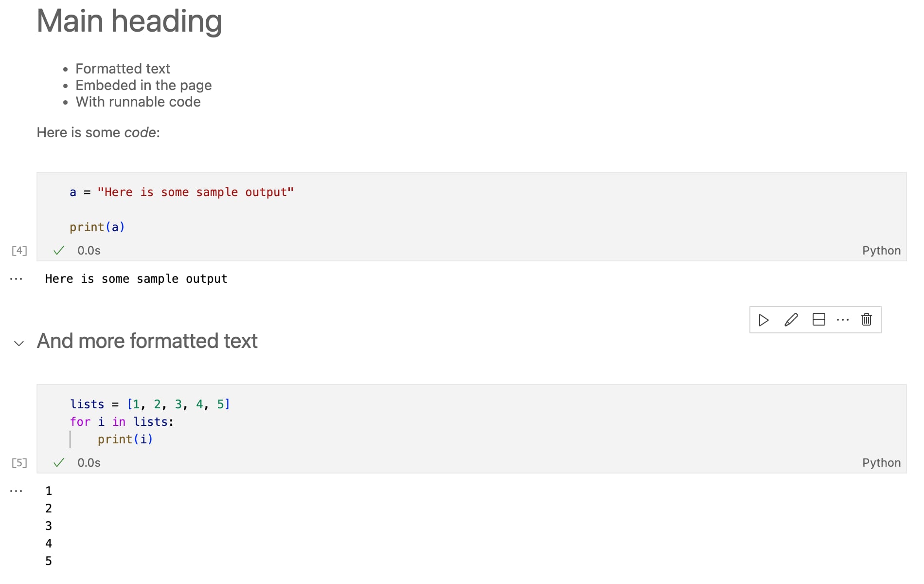924x584 pixels.
Task: Select the 'And more formatted text' heading
Action: pyautogui.click(x=147, y=341)
